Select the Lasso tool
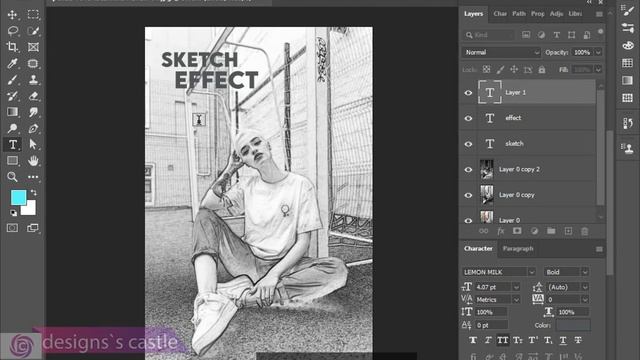Image resolution: width=640 pixels, height=360 pixels. pyautogui.click(x=12, y=31)
